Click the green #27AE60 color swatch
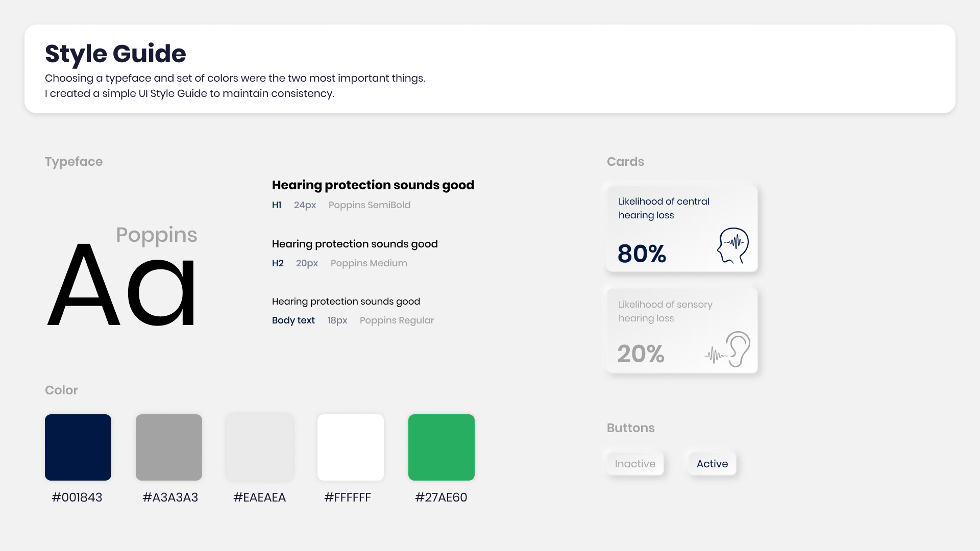Image resolution: width=980 pixels, height=551 pixels. click(x=442, y=447)
